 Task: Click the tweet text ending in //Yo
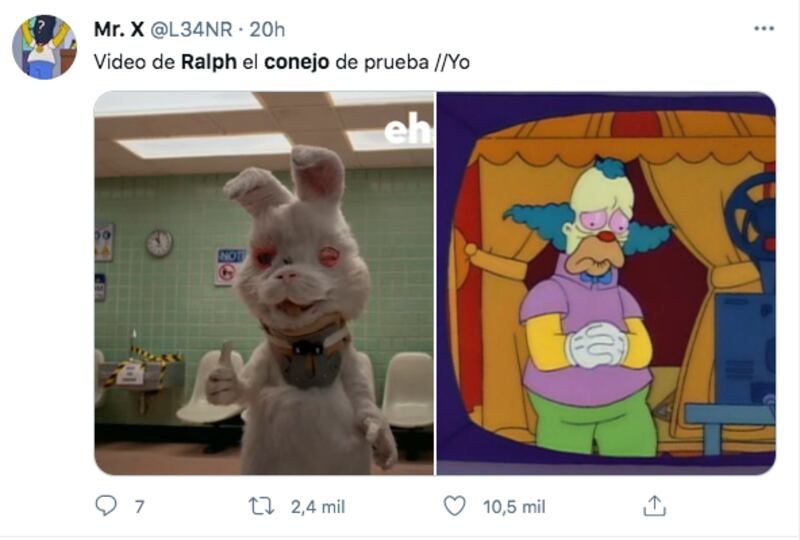click(282, 62)
